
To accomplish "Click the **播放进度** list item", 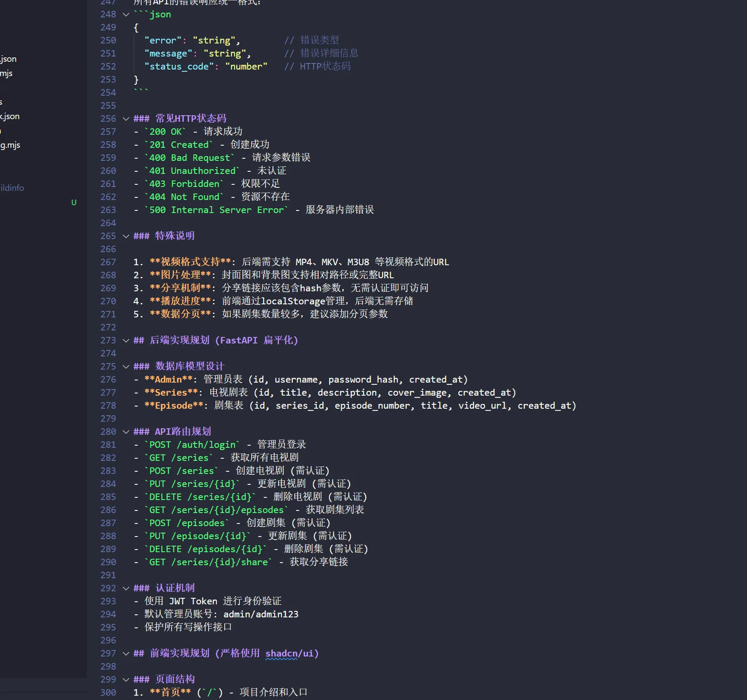I will click(x=273, y=301).
